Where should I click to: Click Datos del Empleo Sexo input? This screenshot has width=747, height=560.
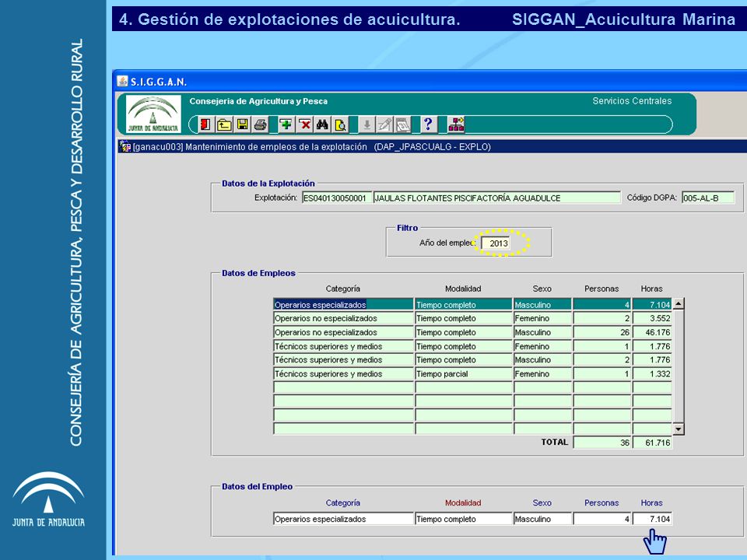[542, 519]
